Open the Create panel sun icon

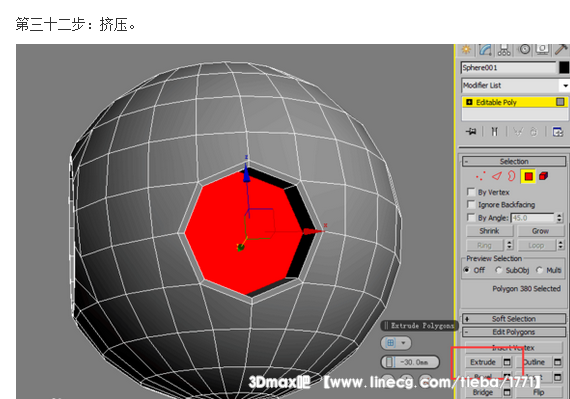coord(466,49)
